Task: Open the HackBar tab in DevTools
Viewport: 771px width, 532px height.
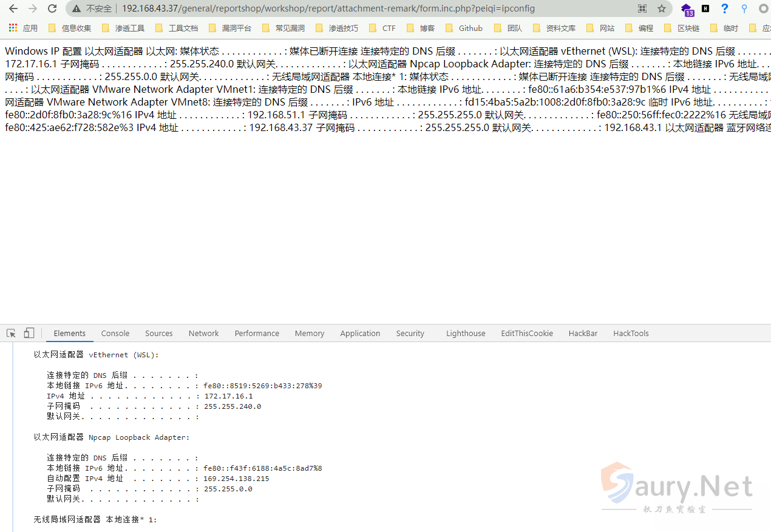Action: click(x=583, y=333)
